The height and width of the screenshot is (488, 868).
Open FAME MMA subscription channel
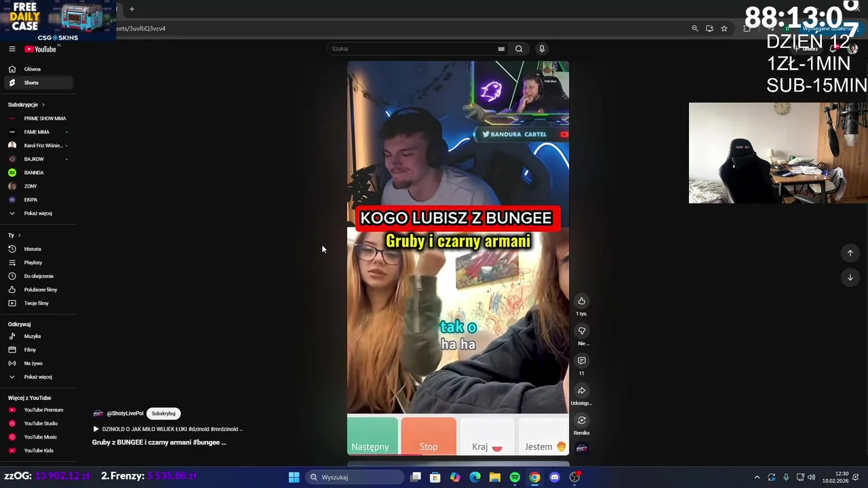[x=38, y=132]
